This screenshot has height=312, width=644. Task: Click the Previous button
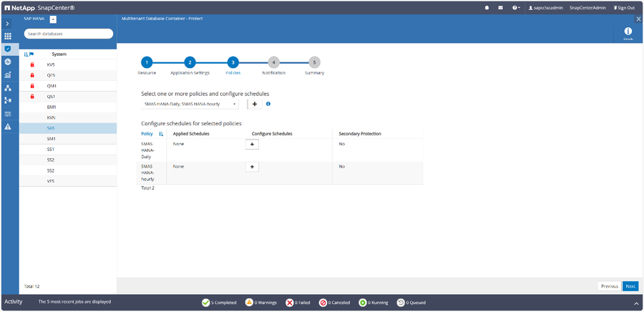pyautogui.click(x=610, y=286)
